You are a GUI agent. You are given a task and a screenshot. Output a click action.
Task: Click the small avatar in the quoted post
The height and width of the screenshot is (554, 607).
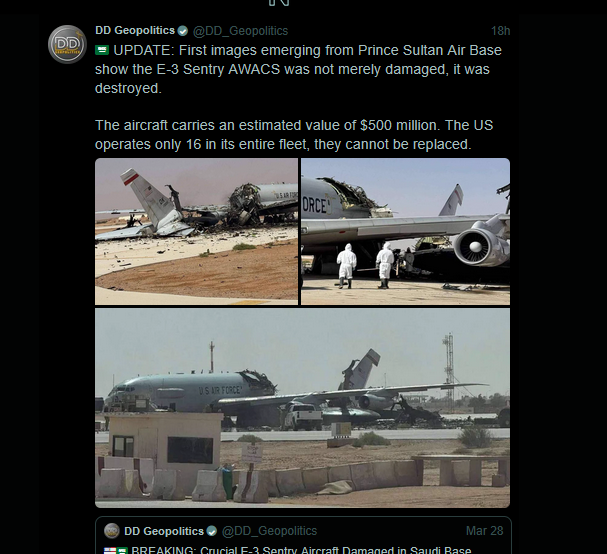coord(112,530)
